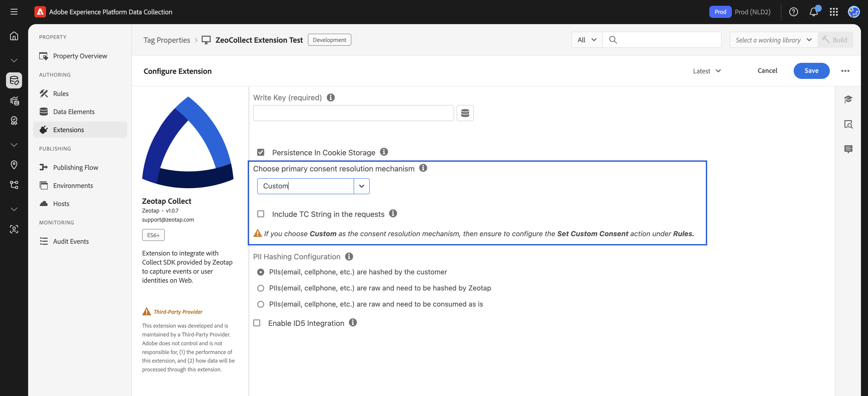Screen dimensions: 868x396
Task: Save the extension configuration
Action: coord(811,71)
